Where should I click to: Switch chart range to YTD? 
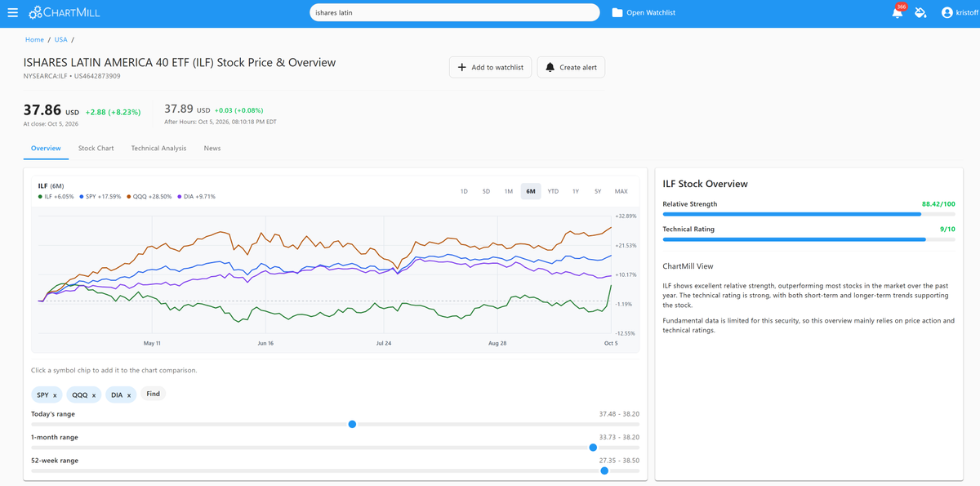553,191
